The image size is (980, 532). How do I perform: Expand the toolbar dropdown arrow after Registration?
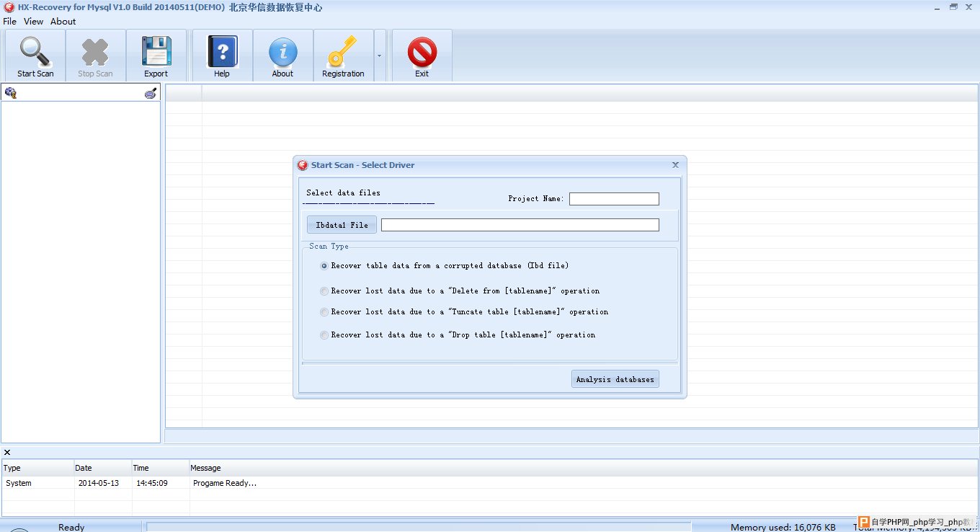[379, 56]
